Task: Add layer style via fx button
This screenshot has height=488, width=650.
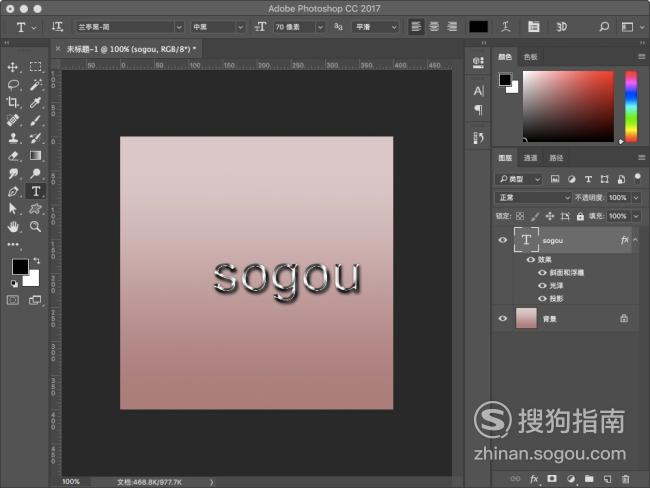Action: coord(534,479)
